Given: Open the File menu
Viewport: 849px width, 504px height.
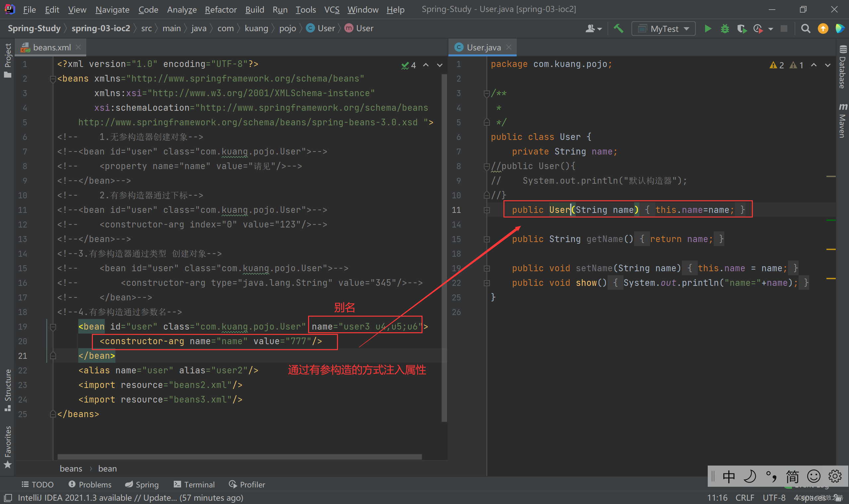Looking at the screenshot, I should pos(29,10).
